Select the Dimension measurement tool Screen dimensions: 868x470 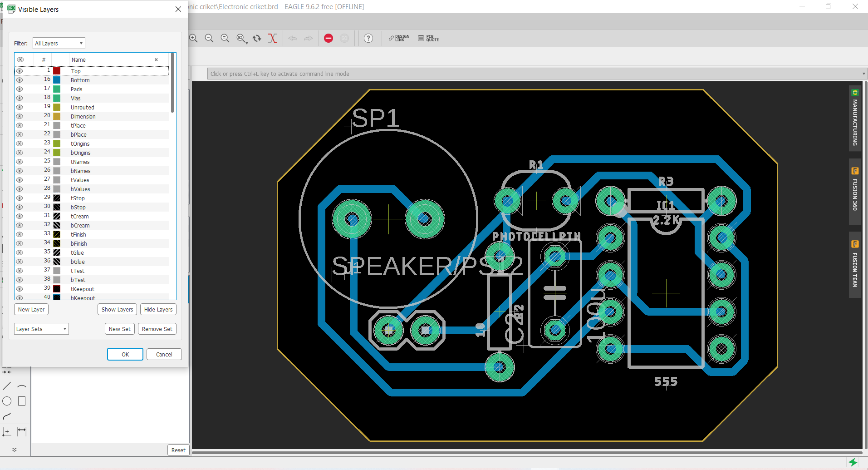[22, 431]
